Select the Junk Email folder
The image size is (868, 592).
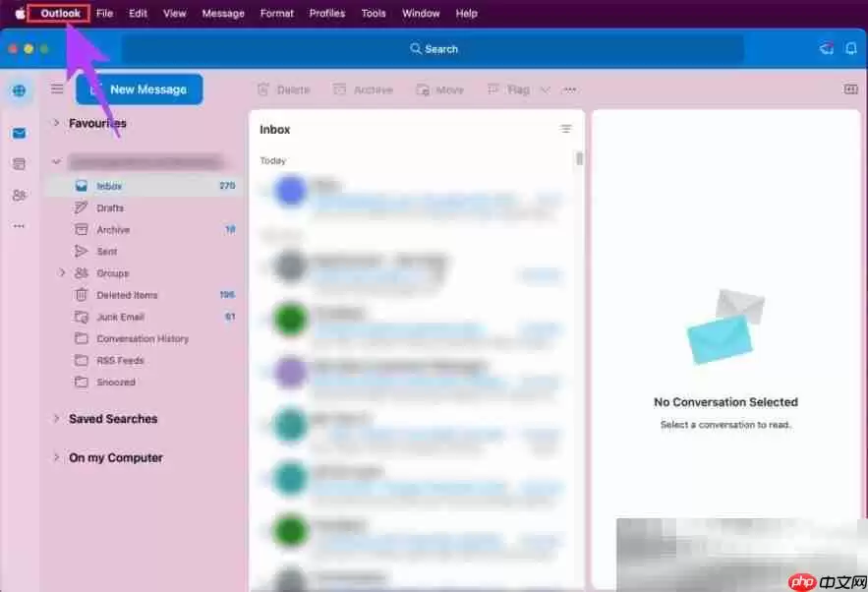pyautogui.click(x=120, y=317)
